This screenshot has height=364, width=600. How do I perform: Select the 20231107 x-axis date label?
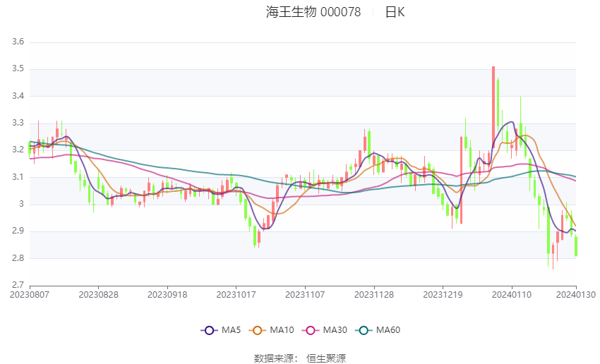(305, 295)
